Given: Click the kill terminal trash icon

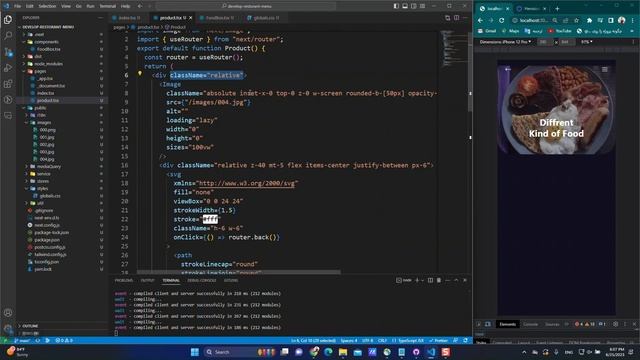Looking at the screenshot, I should 439,280.
